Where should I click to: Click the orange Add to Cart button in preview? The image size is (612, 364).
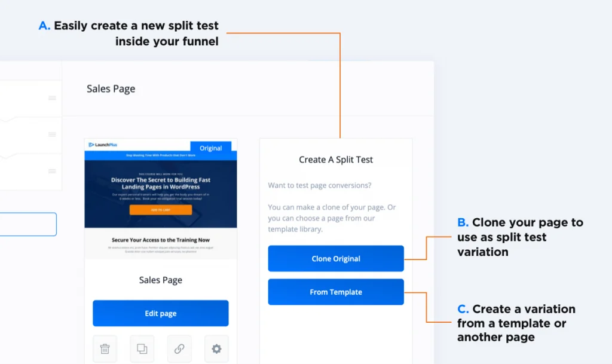[x=160, y=210]
